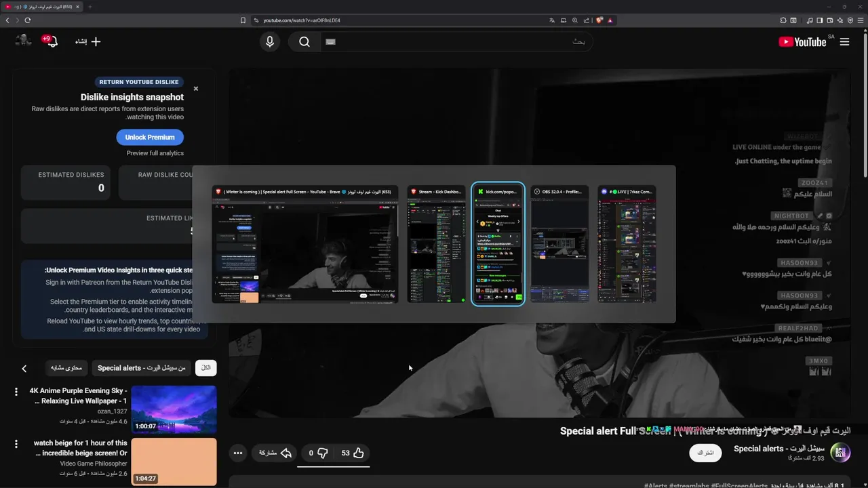Go back with the browser back arrow
868x488 pixels.
coord(7,20)
